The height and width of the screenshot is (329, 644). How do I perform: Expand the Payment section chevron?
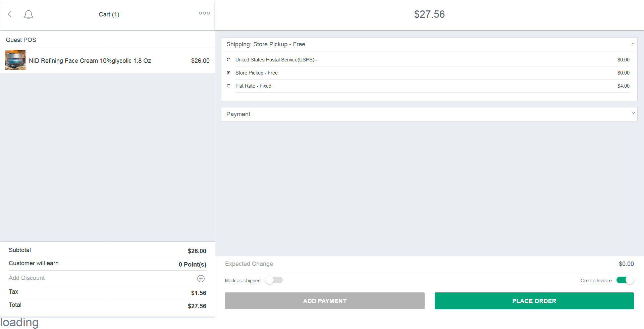(633, 113)
